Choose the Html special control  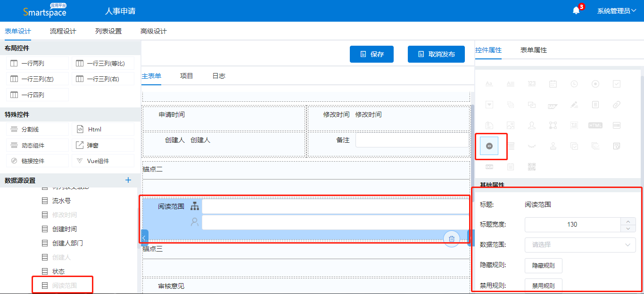coord(103,129)
